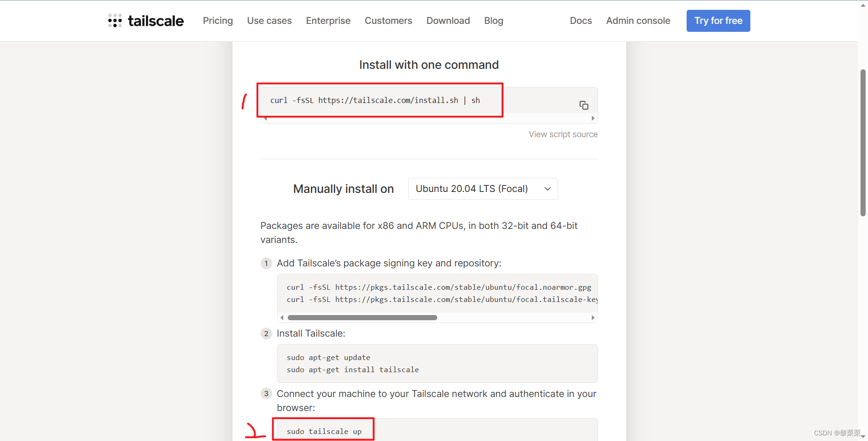Click step 2 'Install Tailscale:' text
Image resolution: width=868 pixels, height=441 pixels.
pos(311,333)
